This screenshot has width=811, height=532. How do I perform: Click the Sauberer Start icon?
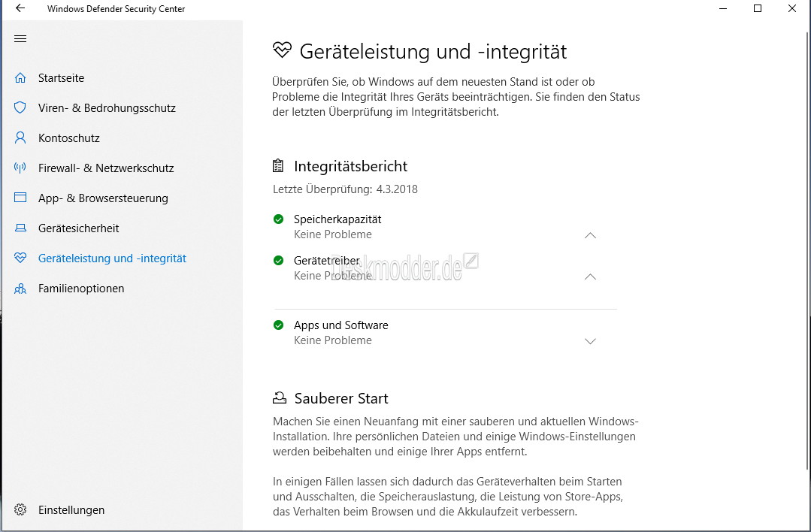pyautogui.click(x=280, y=397)
